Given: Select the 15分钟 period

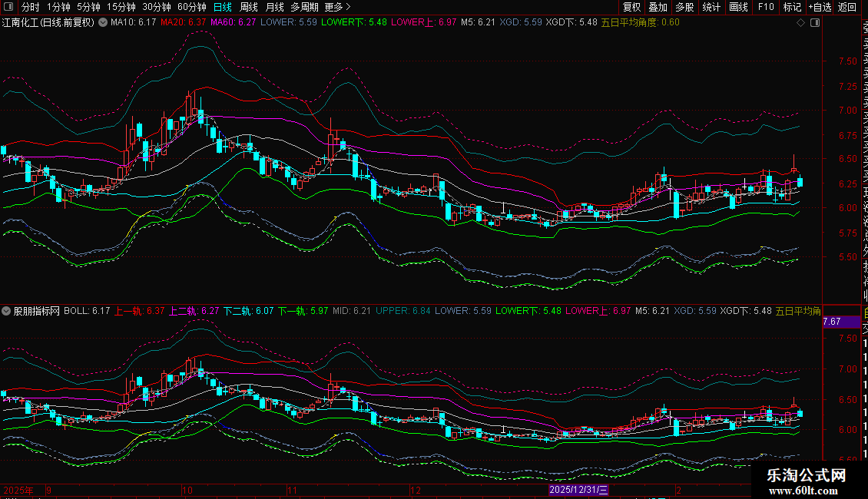Looking at the screenshot, I should 121,7.
